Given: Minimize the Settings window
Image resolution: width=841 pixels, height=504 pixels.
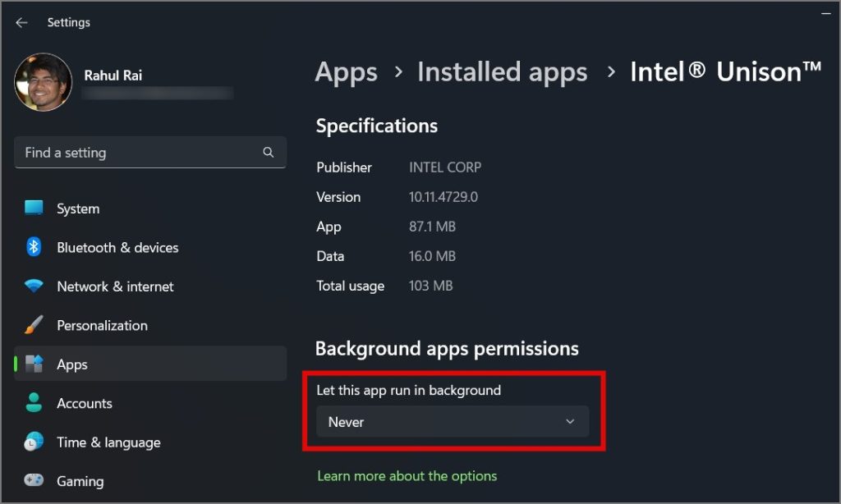Looking at the screenshot, I should pyautogui.click(x=826, y=13).
